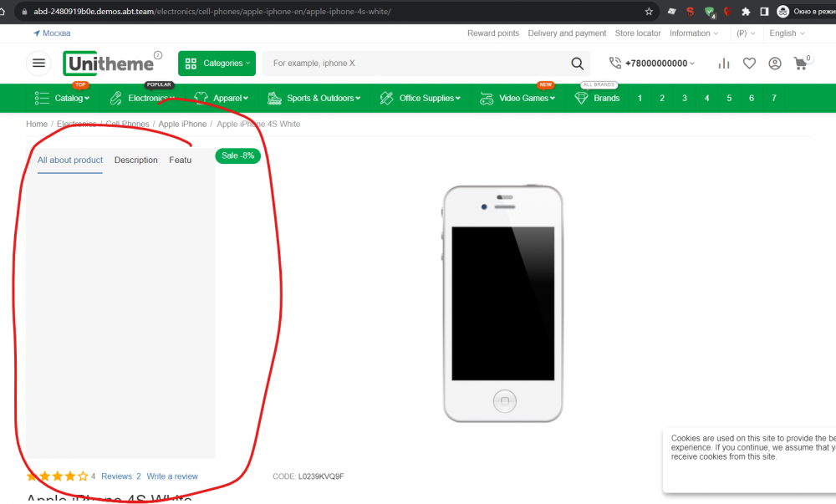This screenshot has width=836, height=504.
Task: Expand the Information dropdown
Action: tap(691, 33)
